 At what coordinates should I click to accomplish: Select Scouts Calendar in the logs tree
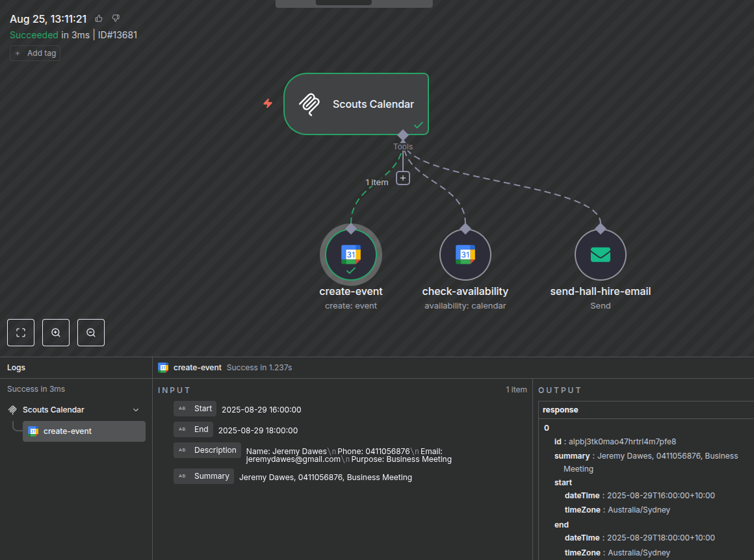[x=53, y=410]
